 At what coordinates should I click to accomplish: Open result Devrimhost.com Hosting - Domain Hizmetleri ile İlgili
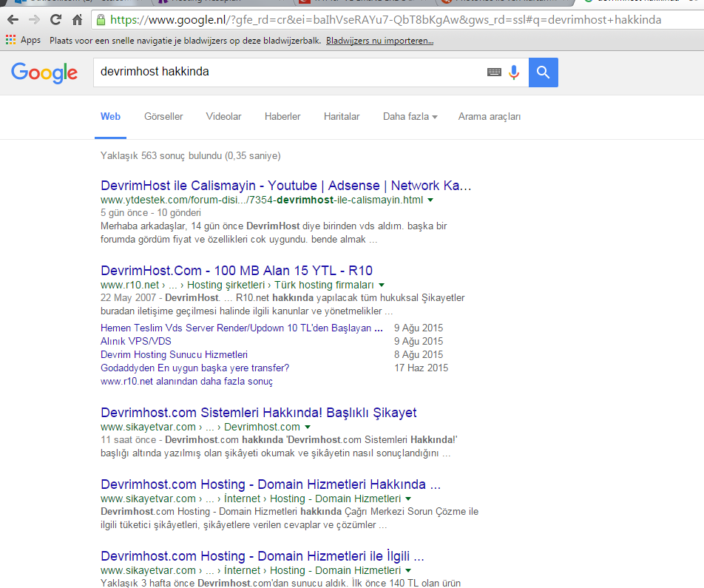coord(263,556)
